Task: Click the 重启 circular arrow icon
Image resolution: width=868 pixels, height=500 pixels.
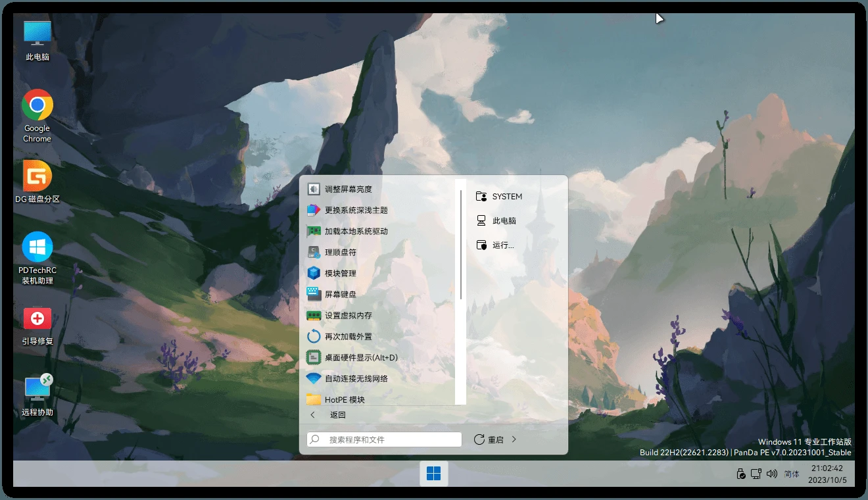Action: [x=479, y=439]
